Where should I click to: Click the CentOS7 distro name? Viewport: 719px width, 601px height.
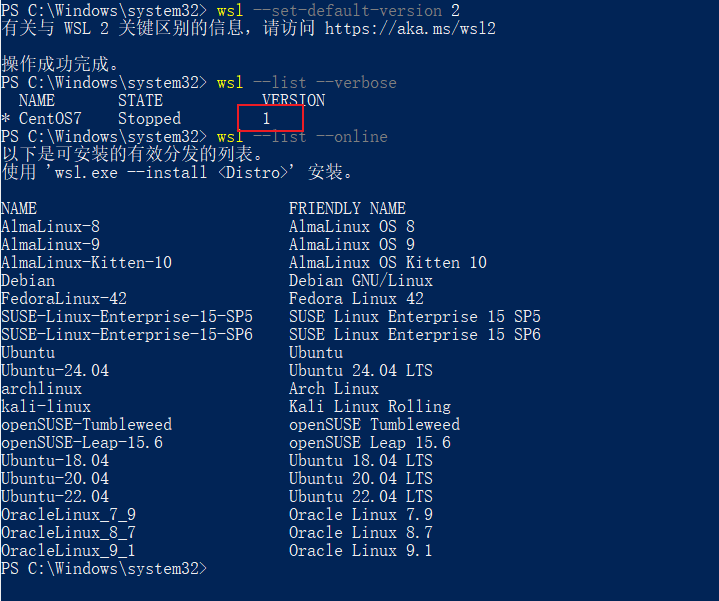coord(50,119)
